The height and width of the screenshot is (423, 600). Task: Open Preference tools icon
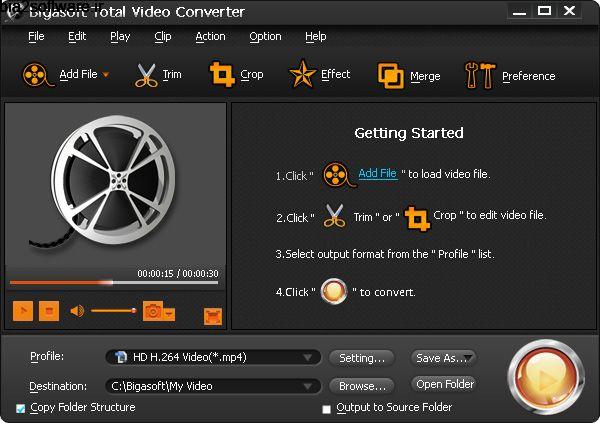[480, 75]
